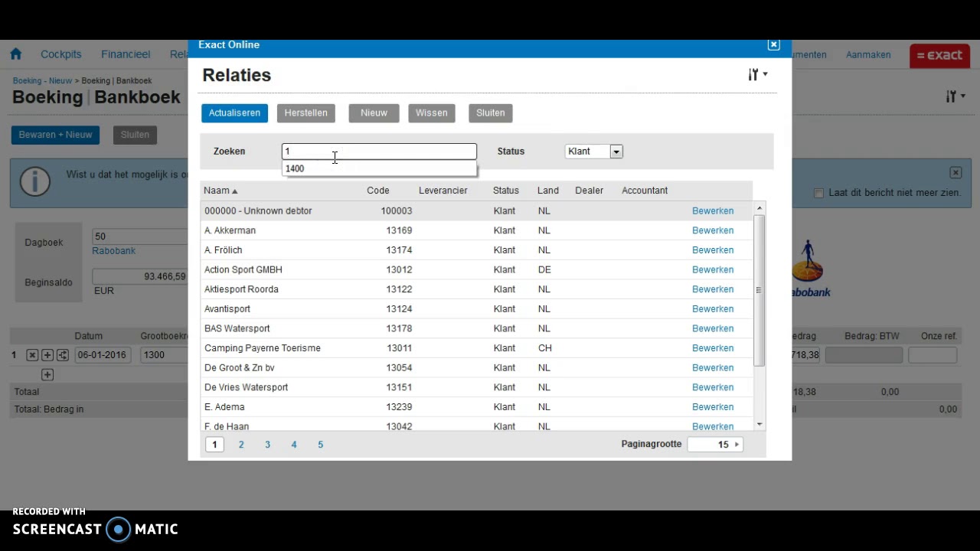Click the Actualiseren button

tap(234, 112)
